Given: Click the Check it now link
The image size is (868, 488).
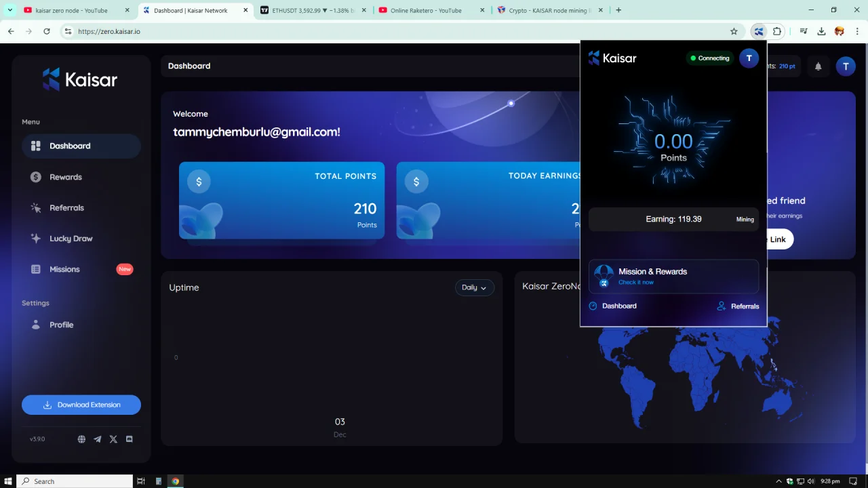Looking at the screenshot, I should tap(636, 283).
